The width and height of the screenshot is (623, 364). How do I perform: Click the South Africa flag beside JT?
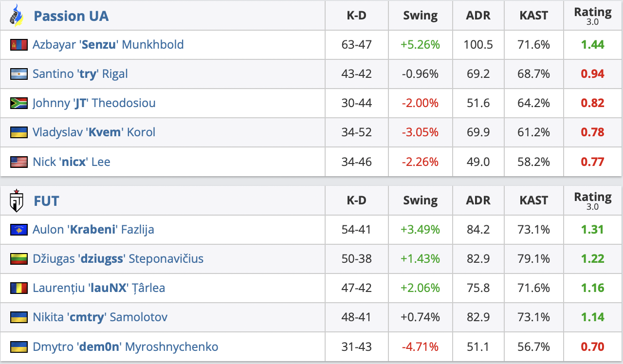tap(18, 103)
